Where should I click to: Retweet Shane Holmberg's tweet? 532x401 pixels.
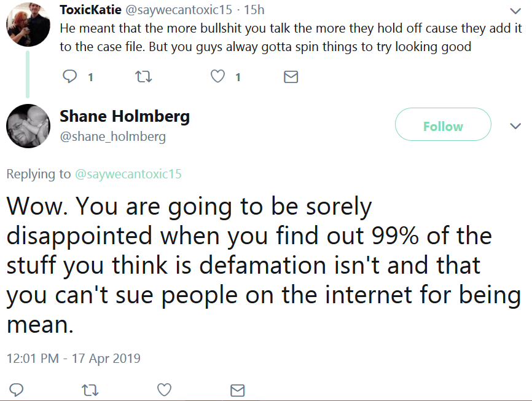[90, 390]
